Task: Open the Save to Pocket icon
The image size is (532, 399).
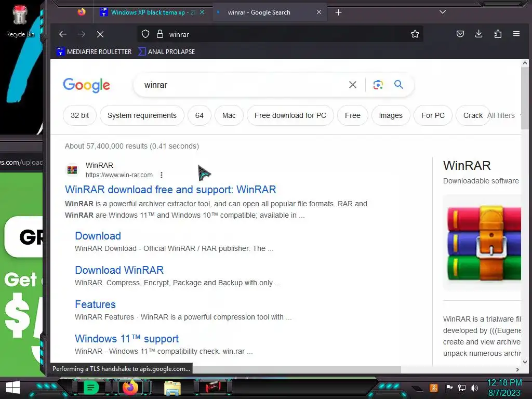Action: click(x=460, y=34)
